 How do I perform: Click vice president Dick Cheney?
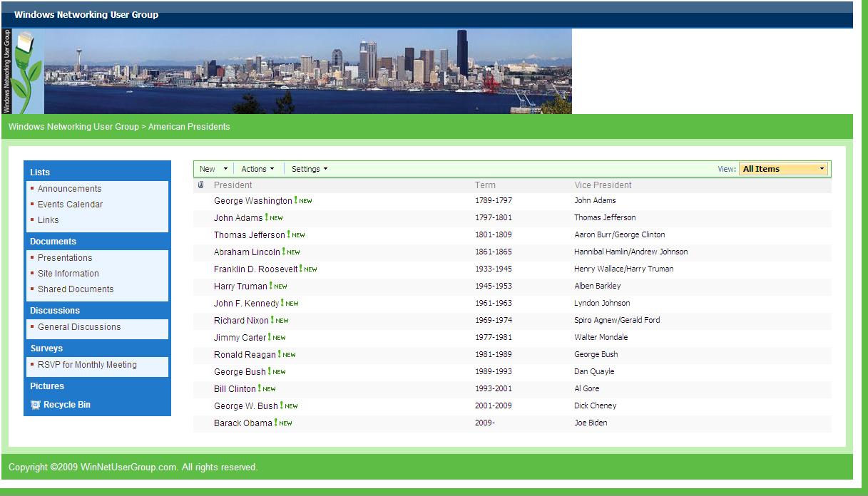[x=596, y=406]
